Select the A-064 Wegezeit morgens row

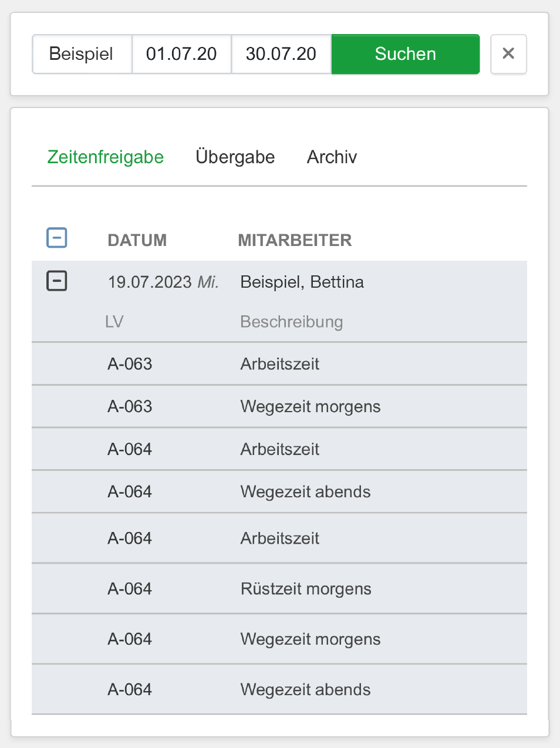[x=279, y=639]
